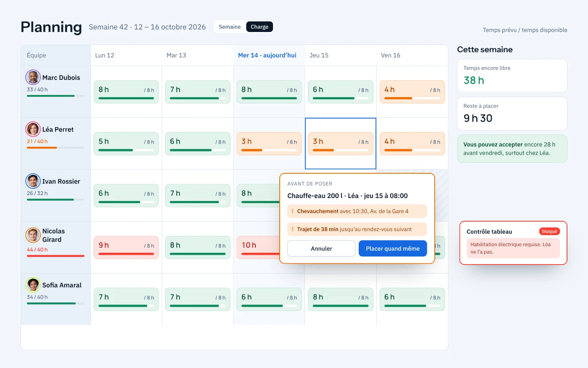Select Nicolas Girard's avatar
588x368 pixels.
coord(33,235)
